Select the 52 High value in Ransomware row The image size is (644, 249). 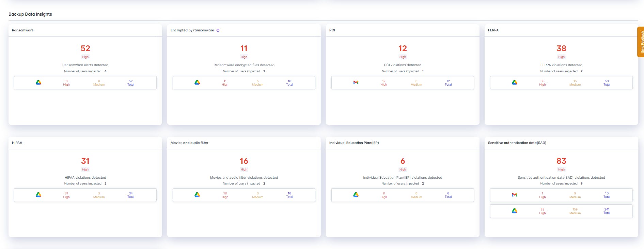(66, 83)
